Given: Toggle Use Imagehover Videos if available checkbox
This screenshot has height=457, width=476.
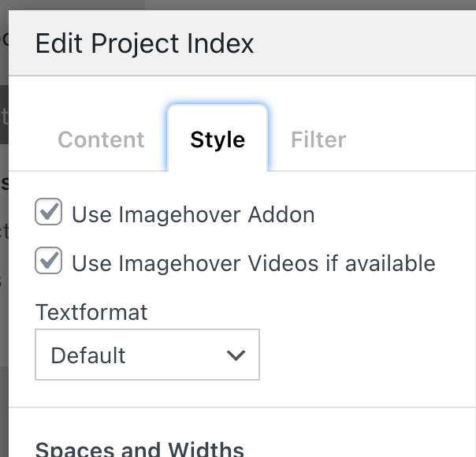Looking at the screenshot, I should pos(49,261).
